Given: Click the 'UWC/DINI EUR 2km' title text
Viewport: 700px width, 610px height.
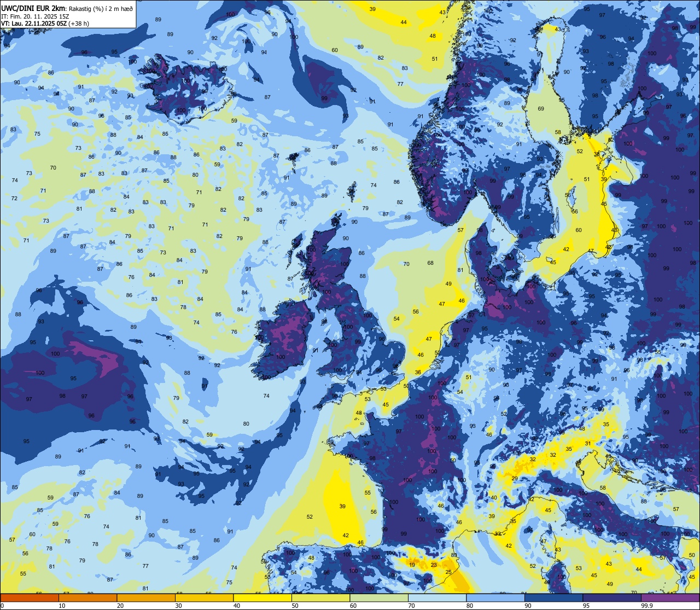Looking at the screenshot, I should coord(34,9).
